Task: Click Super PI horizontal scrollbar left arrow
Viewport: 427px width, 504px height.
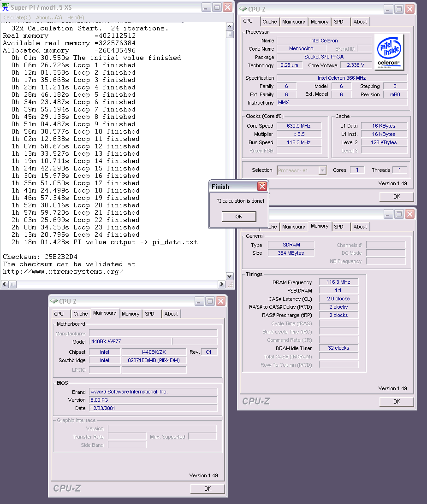Action: pos(5,284)
